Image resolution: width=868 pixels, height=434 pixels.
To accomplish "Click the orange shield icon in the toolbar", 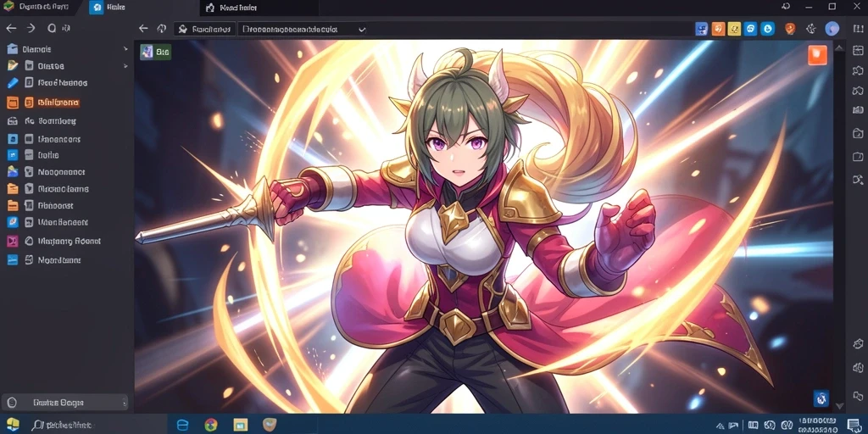I will tap(791, 29).
